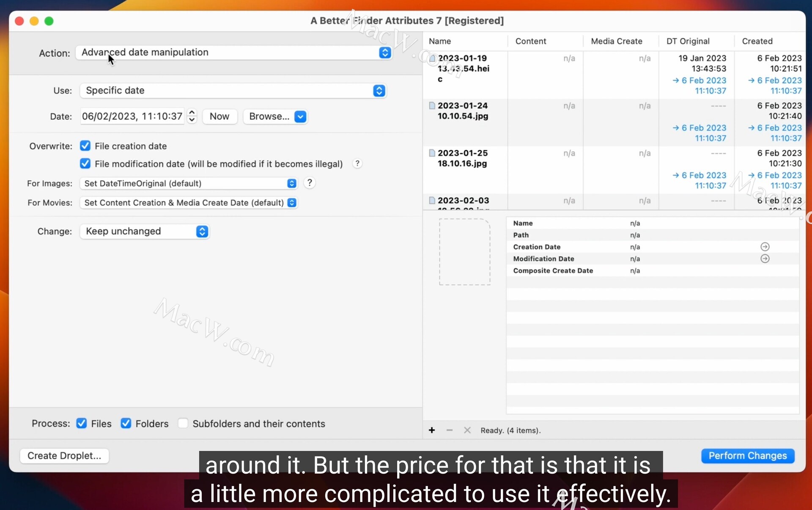Viewport: 812px width, 510px height.
Task: Toggle the Process Files checkbox
Action: click(82, 423)
